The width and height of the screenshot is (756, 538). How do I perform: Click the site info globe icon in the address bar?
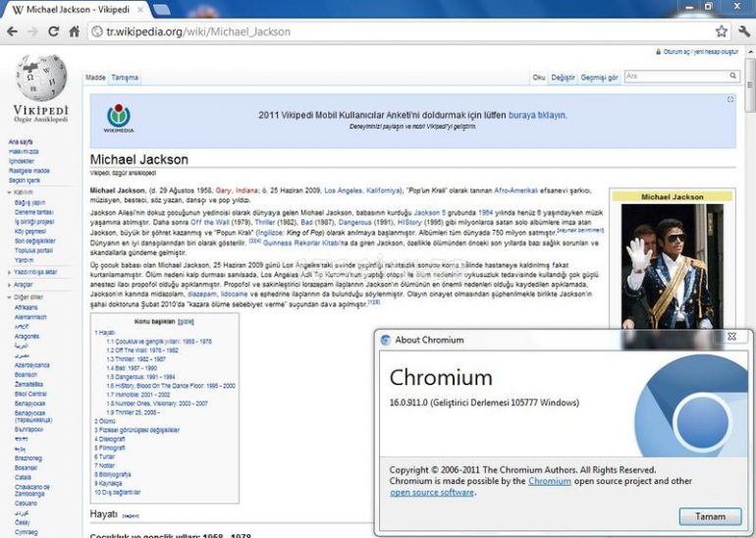[97, 31]
